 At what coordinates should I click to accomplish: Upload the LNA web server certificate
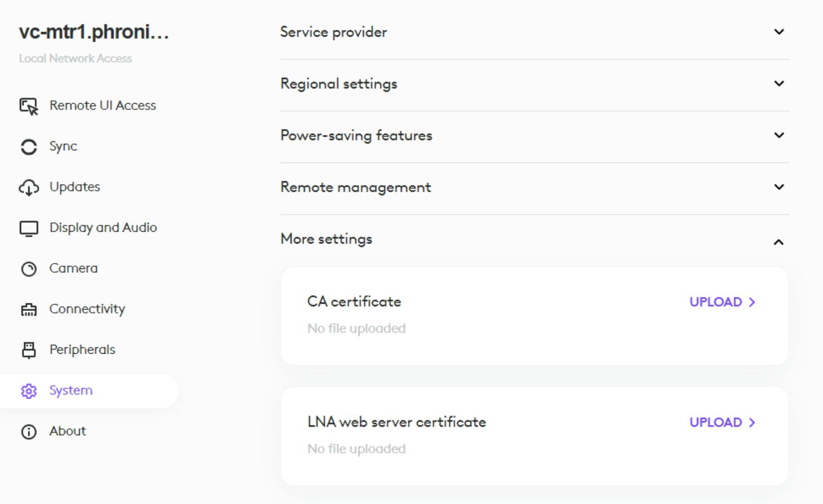722,423
